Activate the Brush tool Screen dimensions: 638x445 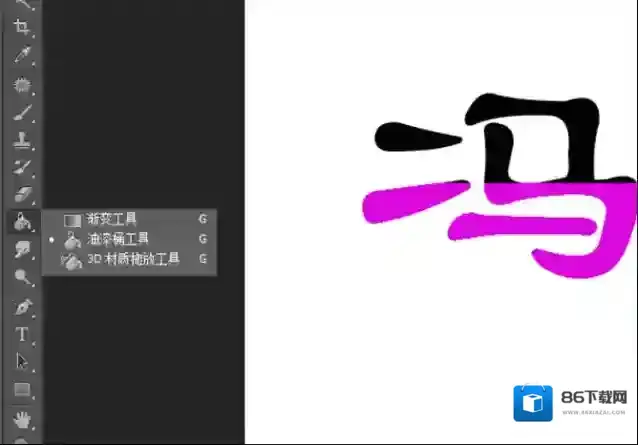coord(22,111)
